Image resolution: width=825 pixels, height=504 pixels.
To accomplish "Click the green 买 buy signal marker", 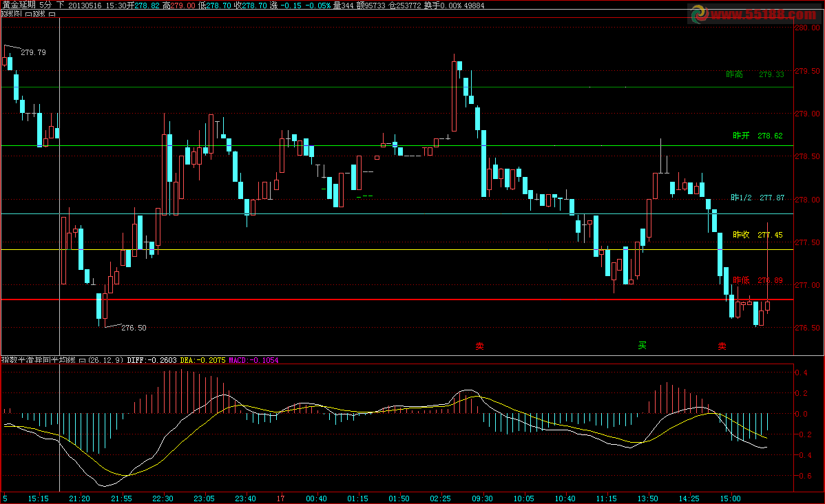I will (x=642, y=346).
